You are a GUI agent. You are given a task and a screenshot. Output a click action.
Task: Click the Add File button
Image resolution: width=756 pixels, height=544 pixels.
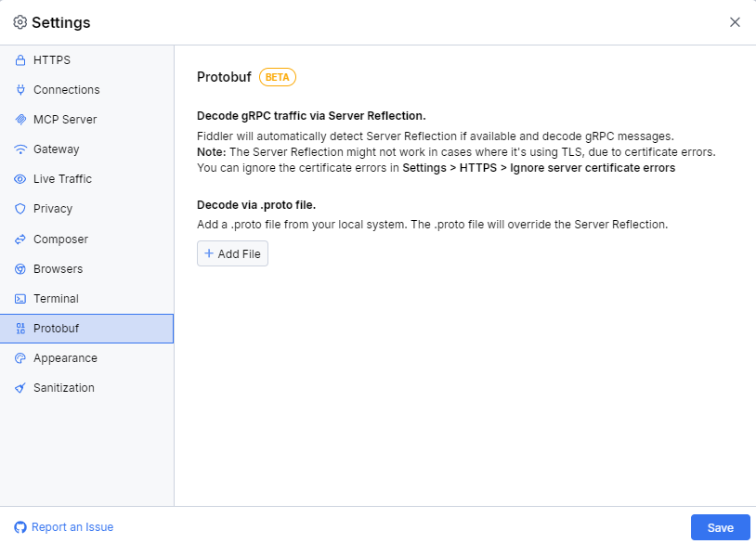click(232, 253)
